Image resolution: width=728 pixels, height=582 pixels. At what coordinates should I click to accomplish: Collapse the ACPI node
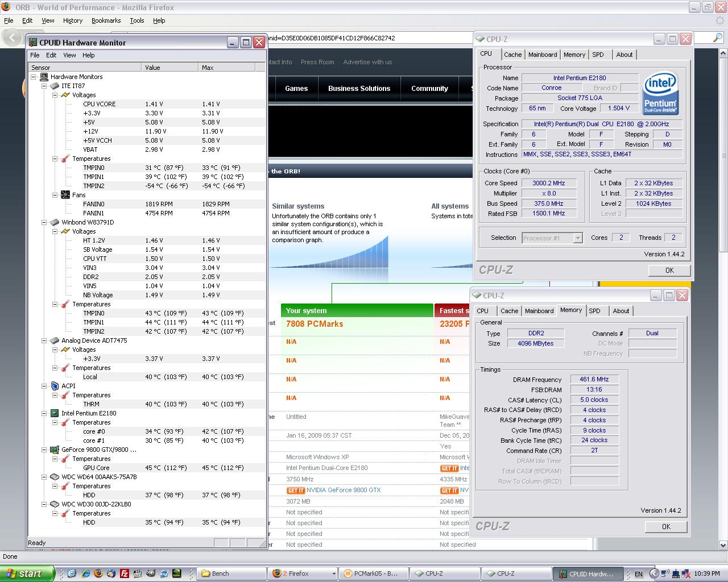[x=44, y=386]
